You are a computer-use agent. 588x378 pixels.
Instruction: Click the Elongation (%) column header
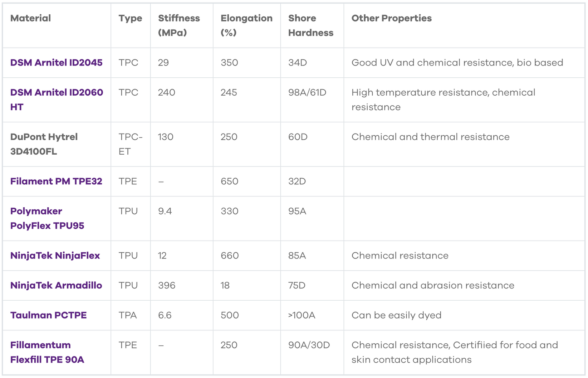point(246,25)
